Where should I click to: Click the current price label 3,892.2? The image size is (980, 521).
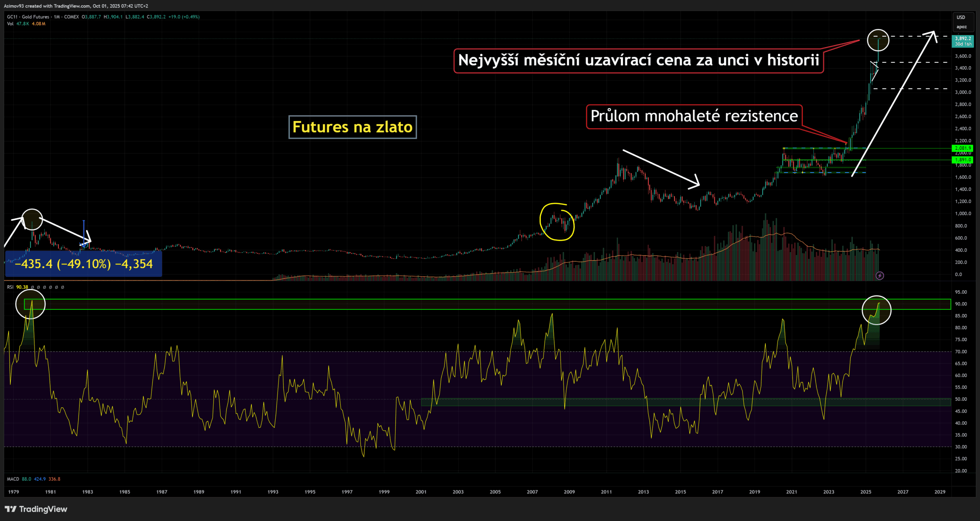click(x=963, y=39)
